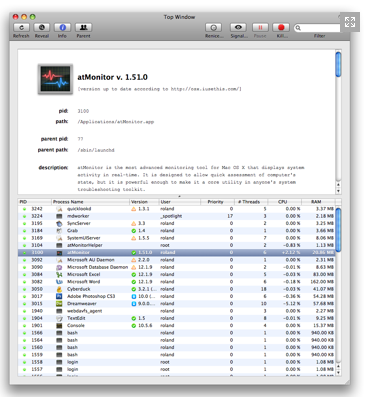Click the Dreamweaver process icon

pos(59,304)
